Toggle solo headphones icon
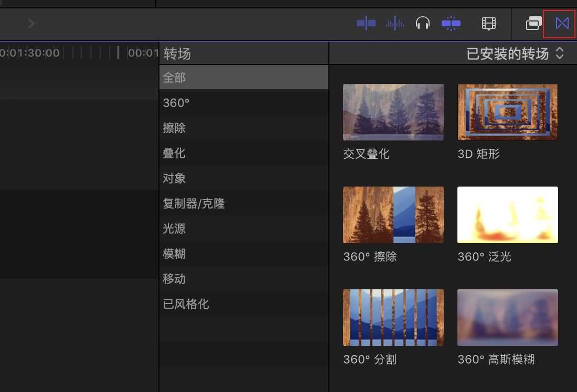The width and height of the screenshot is (577, 392). pos(422,24)
